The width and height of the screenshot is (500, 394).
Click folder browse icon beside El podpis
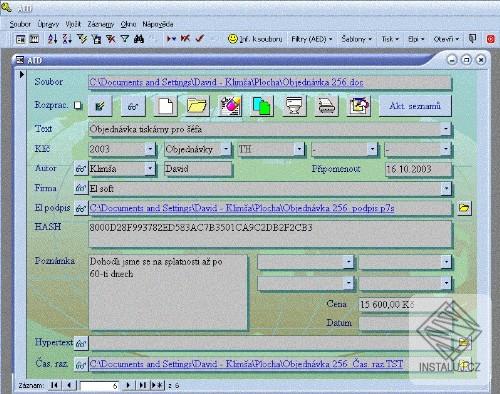click(464, 208)
